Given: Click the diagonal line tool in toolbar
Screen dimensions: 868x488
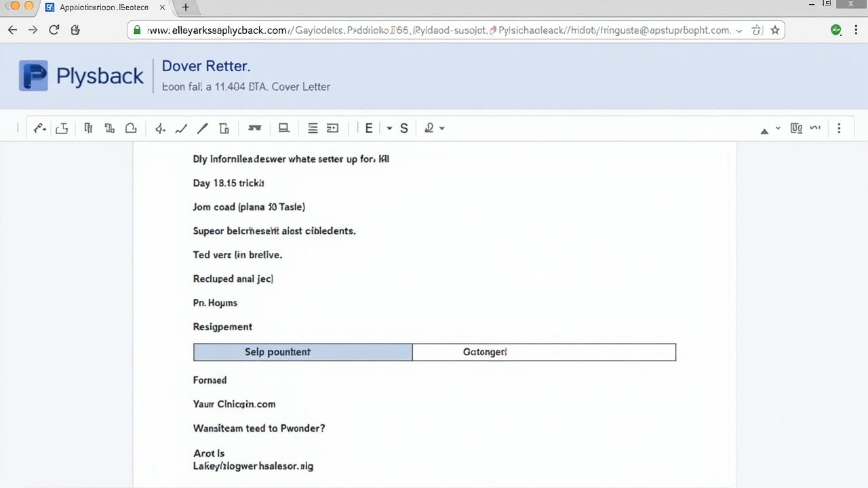Looking at the screenshot, I should [x=202, y=128].
